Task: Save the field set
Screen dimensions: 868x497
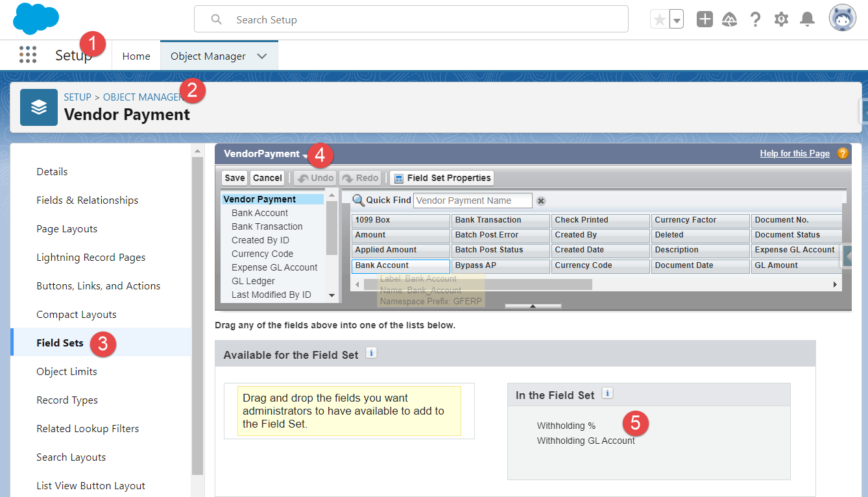Action: [x=235, y=178]
